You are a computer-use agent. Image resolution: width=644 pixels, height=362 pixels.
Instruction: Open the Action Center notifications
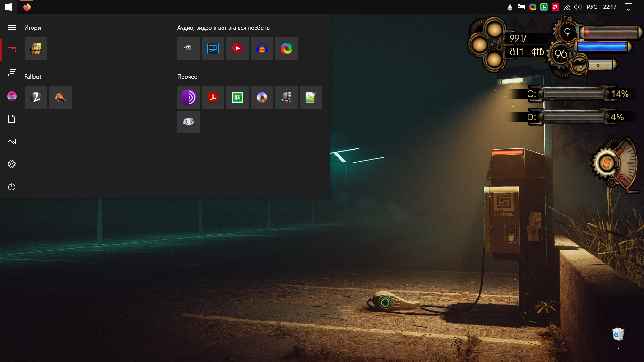point(628,7)
